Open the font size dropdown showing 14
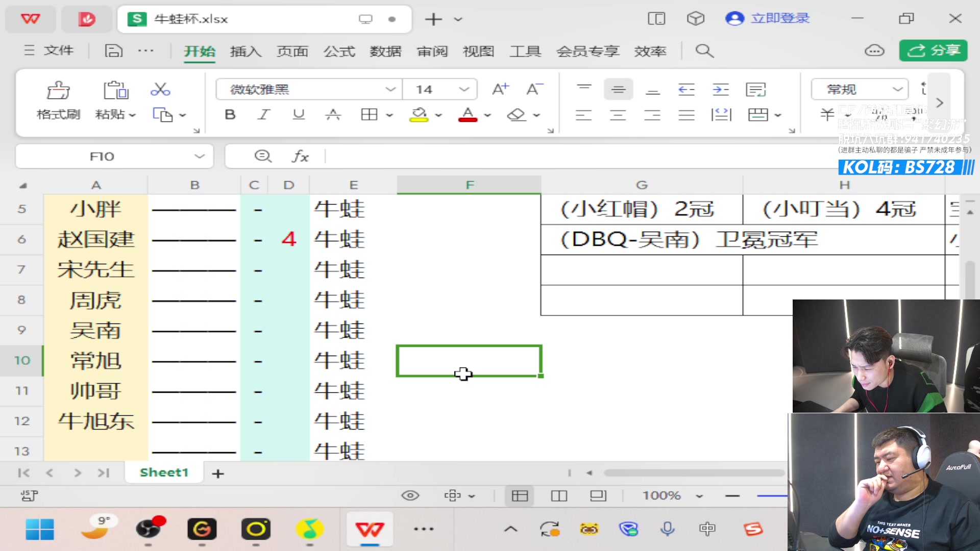980x551 pixels. tap(464, 89)
